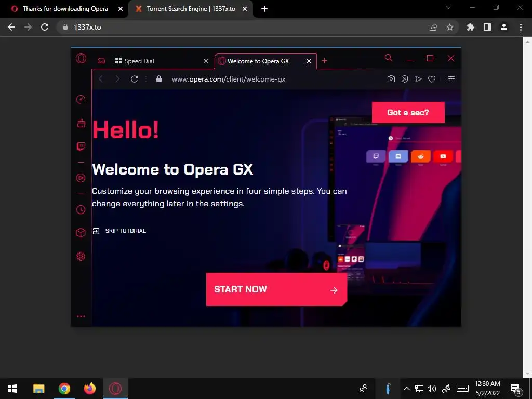Viewport: 532px width, 399px height.
Task: Share this page from Chrome toolbar
Action: [x=433, y=27]
